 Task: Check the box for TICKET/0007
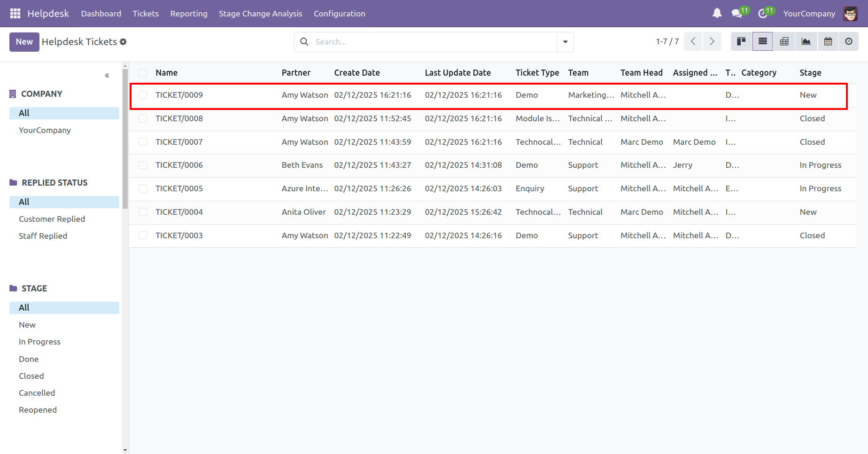143,142
